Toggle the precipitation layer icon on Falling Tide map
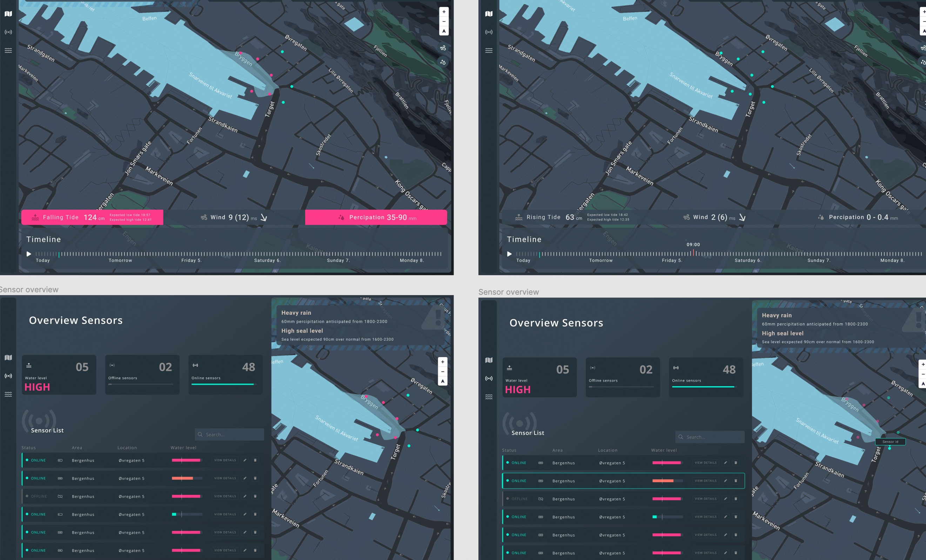 tap(443, 62)
